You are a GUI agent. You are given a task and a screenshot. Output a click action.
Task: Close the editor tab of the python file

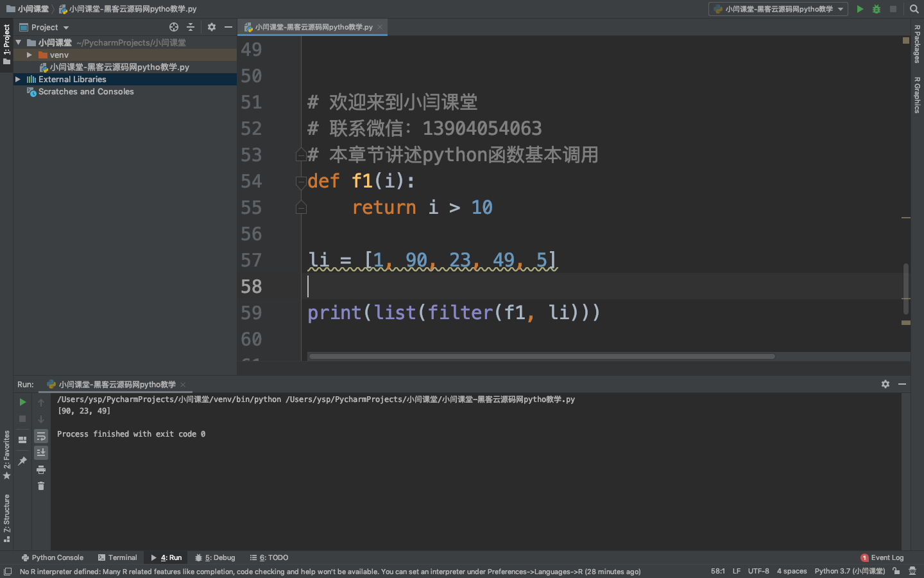click(x=380, y=27)
